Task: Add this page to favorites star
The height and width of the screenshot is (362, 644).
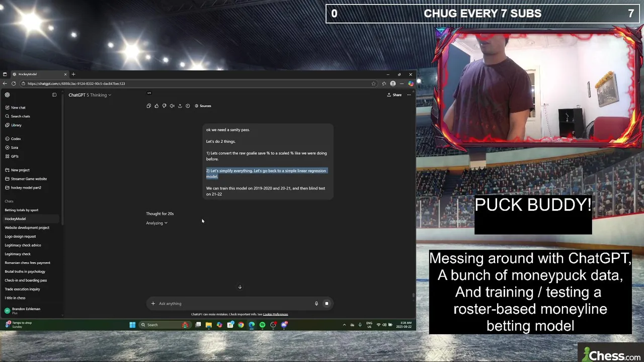Action: pos(373,83)
